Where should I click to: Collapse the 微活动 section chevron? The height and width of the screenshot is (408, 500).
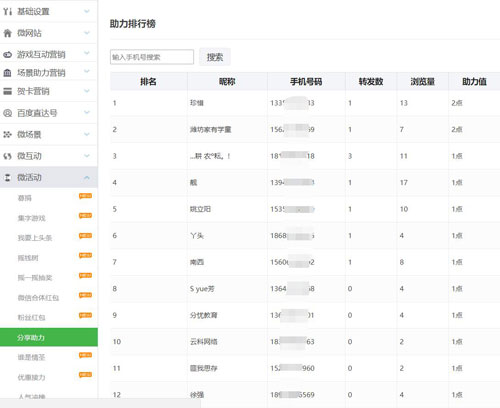[x=87, y=177]
